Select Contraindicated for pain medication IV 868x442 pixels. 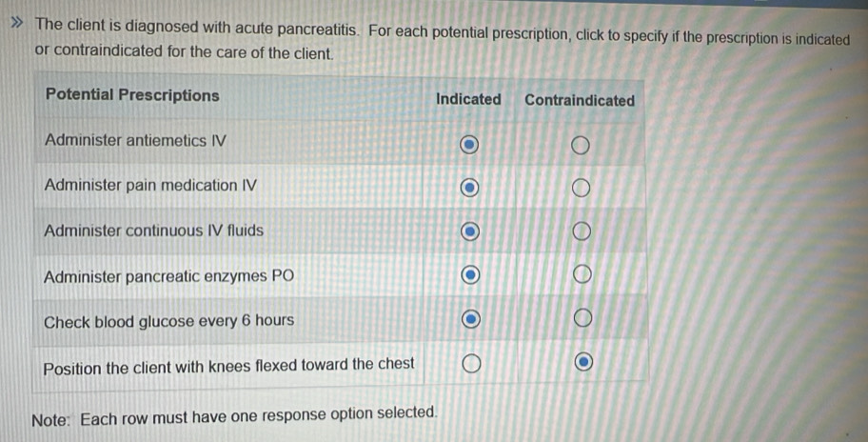coord(582,190)
